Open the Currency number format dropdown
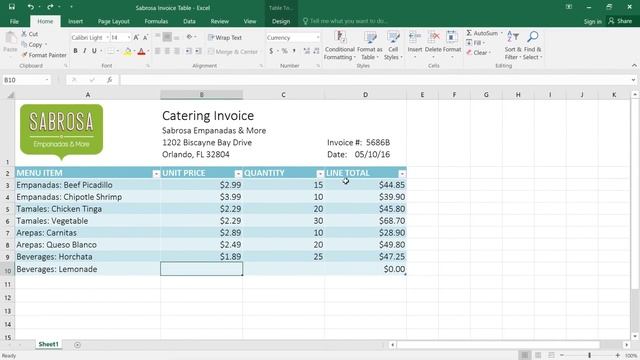Viewport: 640px width, 360px height. 318,38
